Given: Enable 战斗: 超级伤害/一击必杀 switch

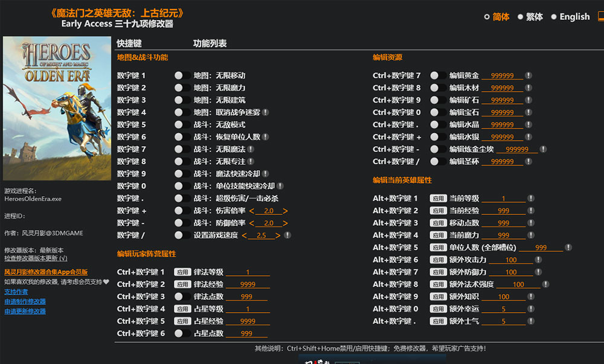Looking at the screenshot, I should 182,199.
